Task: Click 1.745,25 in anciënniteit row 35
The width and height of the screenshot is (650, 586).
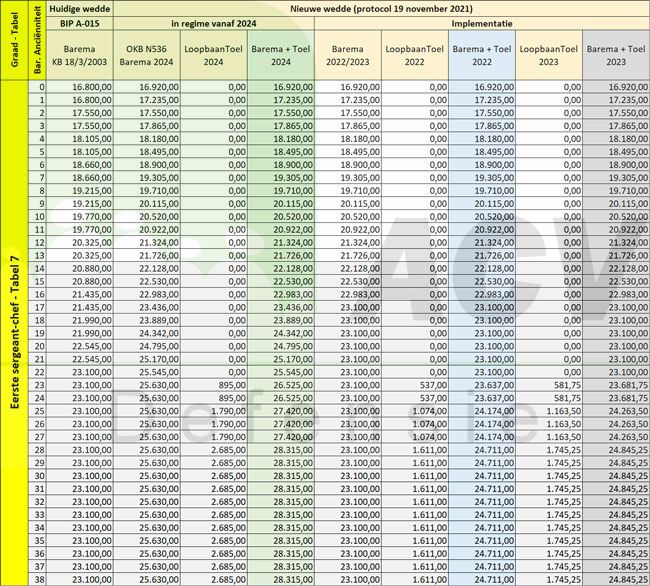Action: [549, 540]
